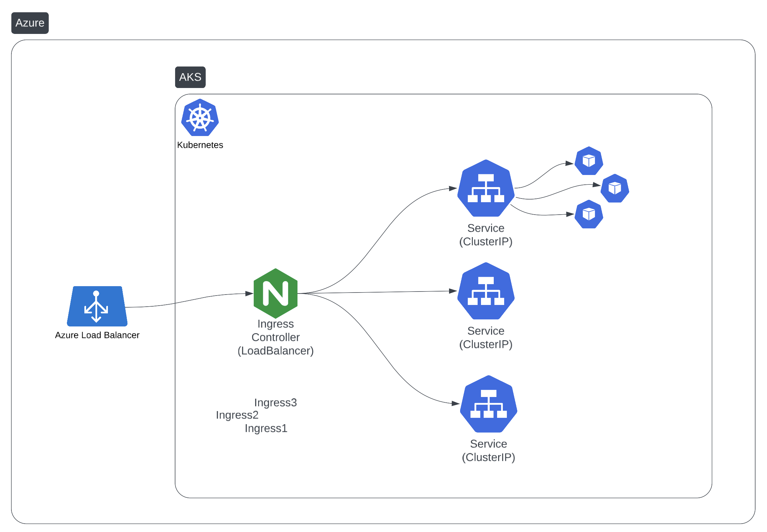Select the Ingress2 text label
Viewport: 767px width, 532px height.
[x=237, y=415]
